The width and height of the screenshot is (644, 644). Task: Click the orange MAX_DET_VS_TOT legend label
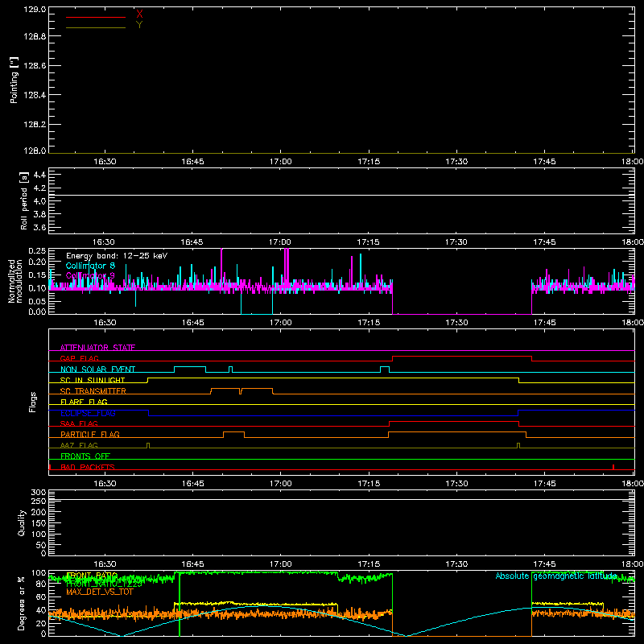[x=100, y=592]
